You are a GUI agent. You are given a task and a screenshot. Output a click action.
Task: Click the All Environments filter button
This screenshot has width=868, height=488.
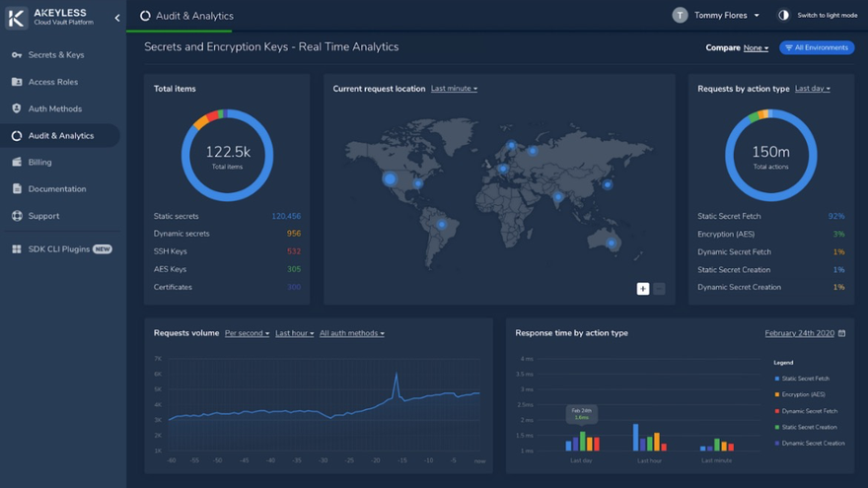coord(816,48)
